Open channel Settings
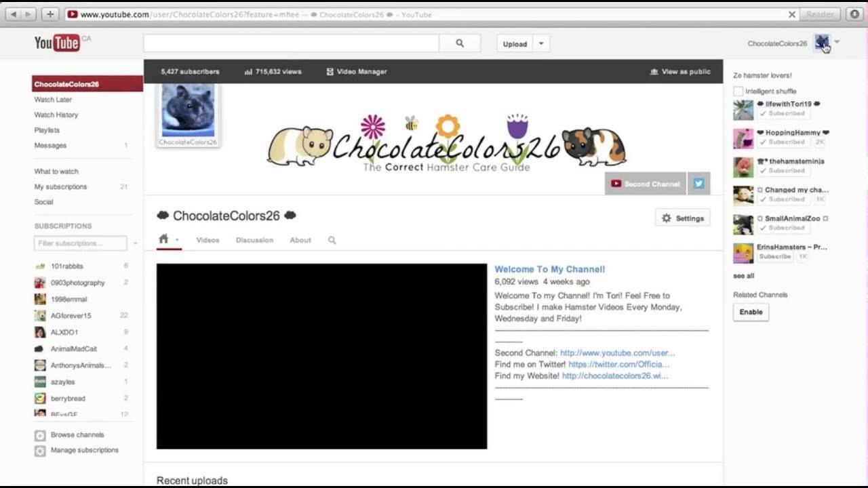This screenshot has width=868, height=488. [683, 218]
